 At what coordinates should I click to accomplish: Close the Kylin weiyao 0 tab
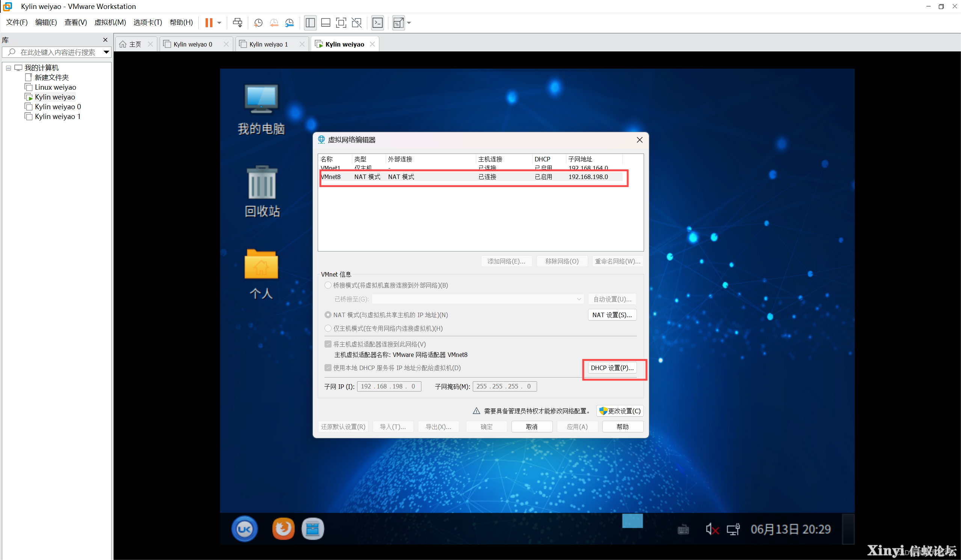(226, 44)
